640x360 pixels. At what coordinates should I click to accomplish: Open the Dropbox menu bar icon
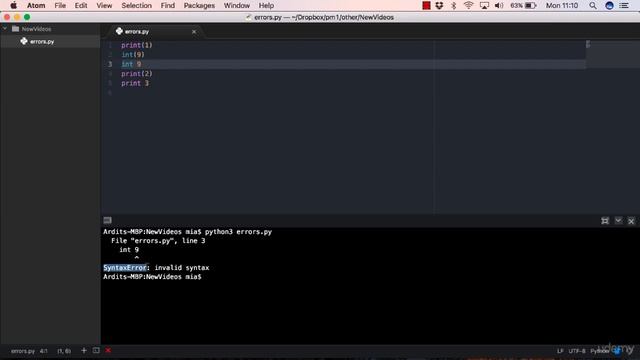[x=439, y=5]
